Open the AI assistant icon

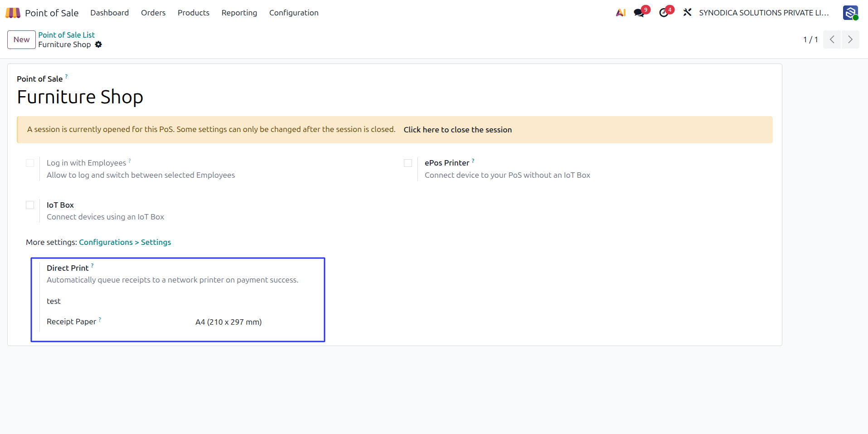click(621, 13)
